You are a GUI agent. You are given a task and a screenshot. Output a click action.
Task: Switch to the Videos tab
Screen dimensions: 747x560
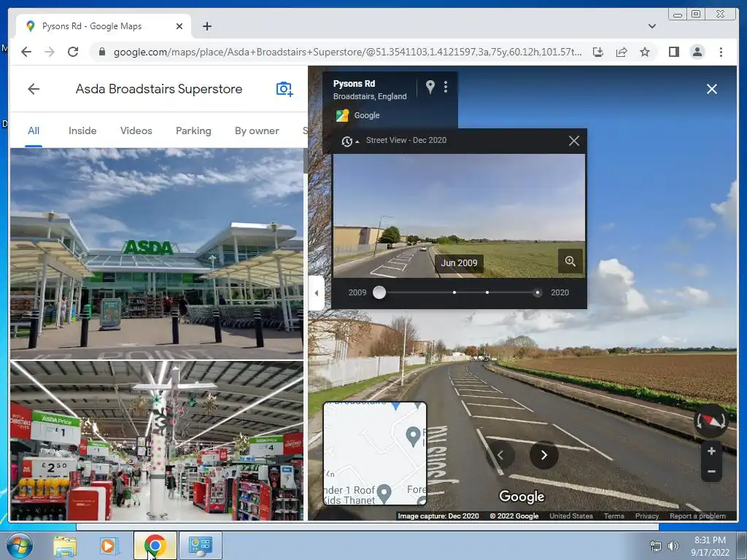(x=136, y=131)
